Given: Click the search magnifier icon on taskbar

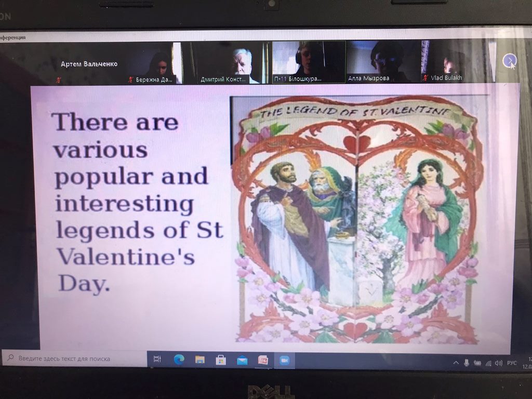Looking at the screenshot, I should (10, 357).
